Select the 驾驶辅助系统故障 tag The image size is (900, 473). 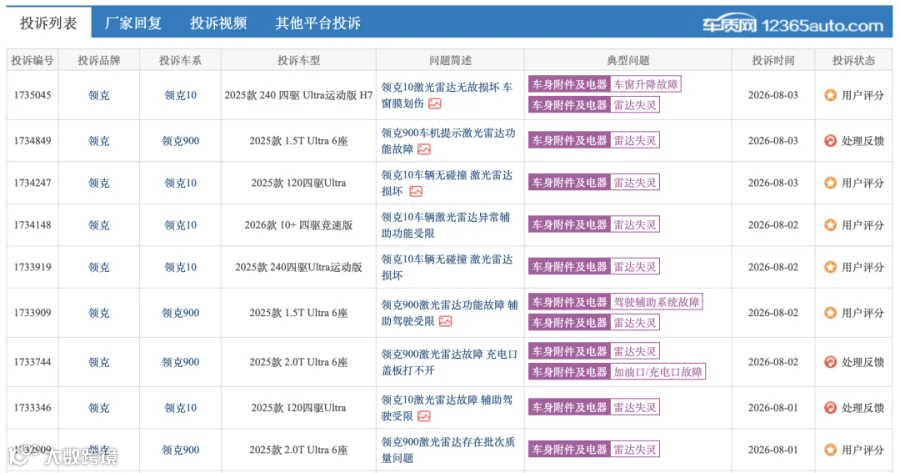(657, 302)
